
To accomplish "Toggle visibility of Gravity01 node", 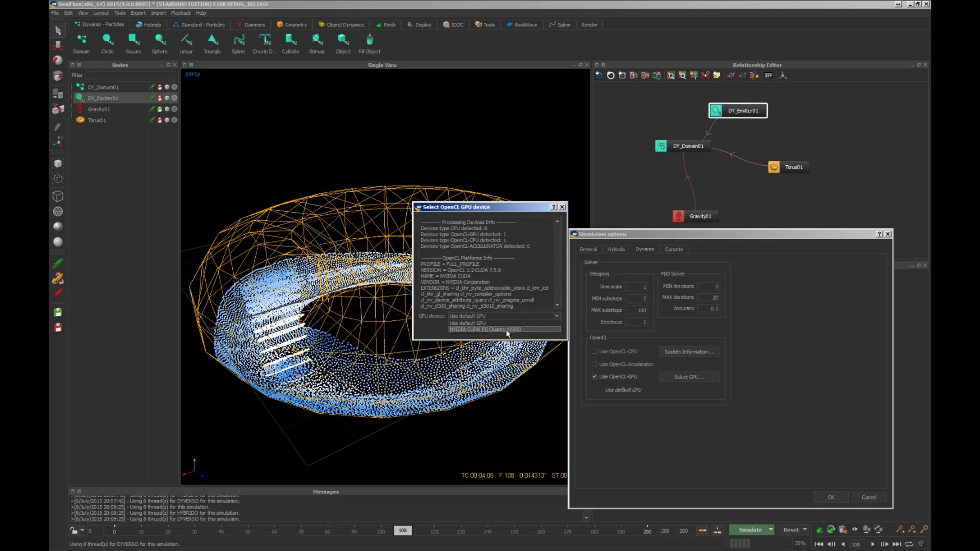I will tap(167, 109).
